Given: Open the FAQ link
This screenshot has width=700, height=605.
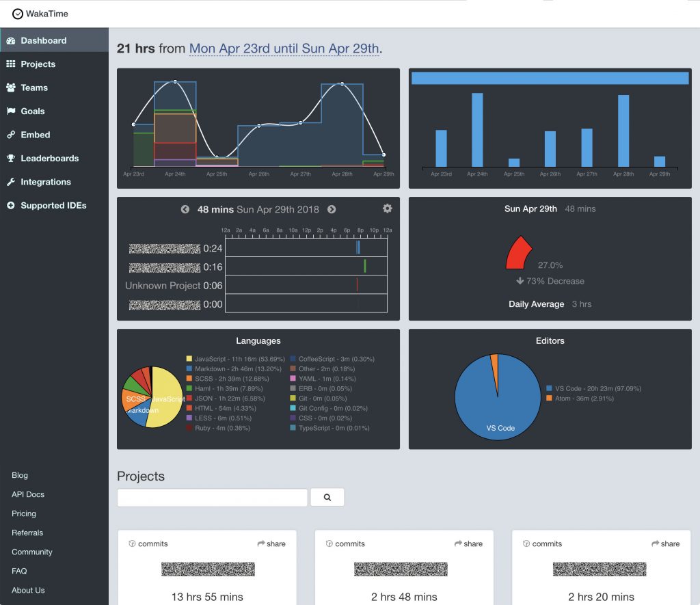Looking at the screenshot, I should (x=19, y=571).
